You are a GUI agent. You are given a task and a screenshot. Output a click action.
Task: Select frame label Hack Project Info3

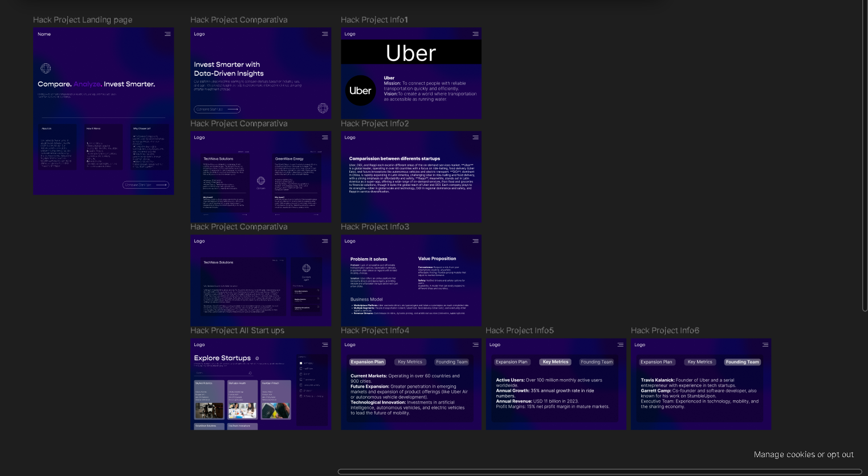click(x=375, y=227)
